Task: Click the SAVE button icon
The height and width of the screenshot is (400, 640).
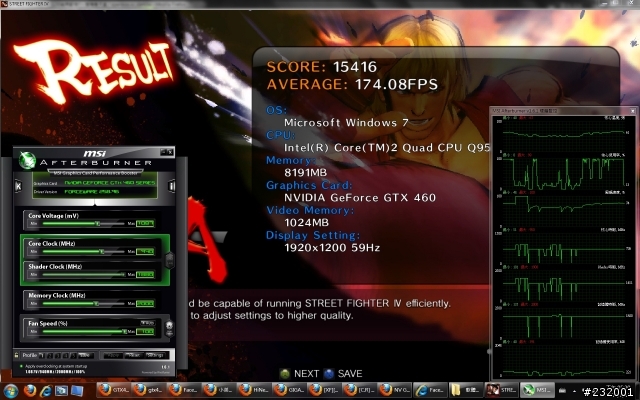Action: point(329,373)
